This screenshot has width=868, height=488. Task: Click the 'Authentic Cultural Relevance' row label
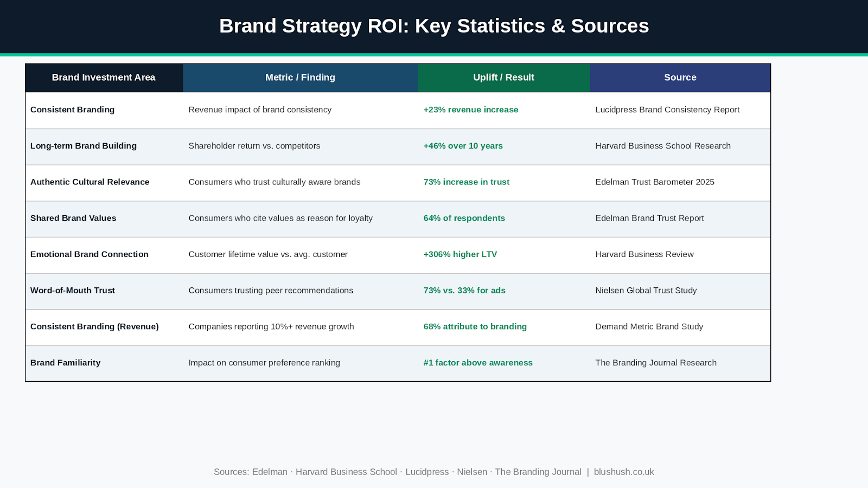(x=90, y=182)
